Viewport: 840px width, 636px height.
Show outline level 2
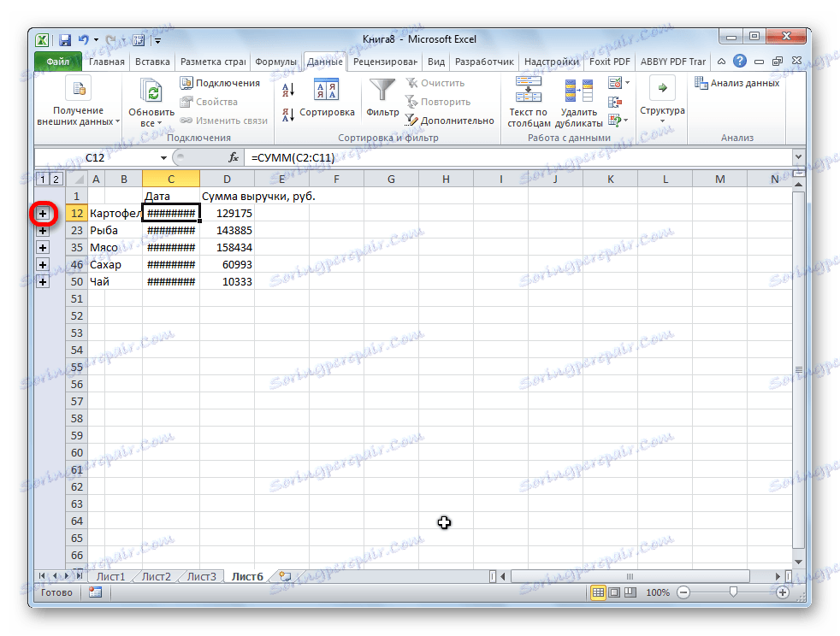(x=56, y=179)
